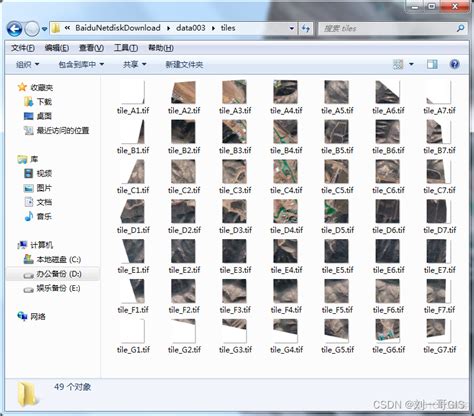Select the tile_A4.tif file icon
This screenshot has height=416, width=474.
tap(285, 92)
